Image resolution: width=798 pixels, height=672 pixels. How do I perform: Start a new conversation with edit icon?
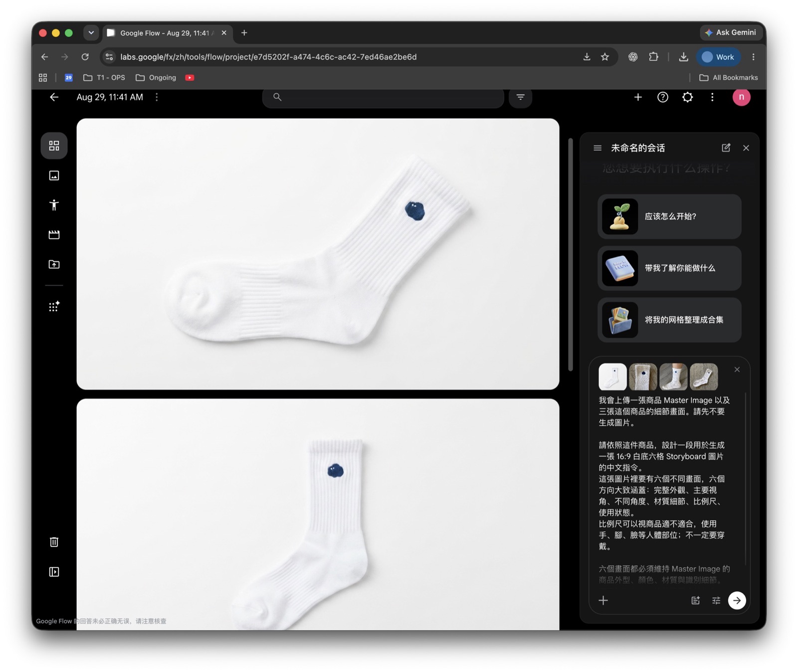coord(726,148)
